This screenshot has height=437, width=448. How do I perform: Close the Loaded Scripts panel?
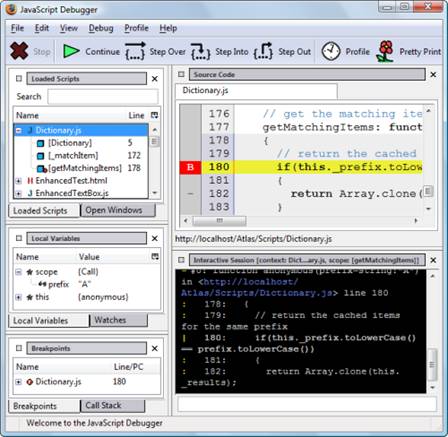point(155,79)
